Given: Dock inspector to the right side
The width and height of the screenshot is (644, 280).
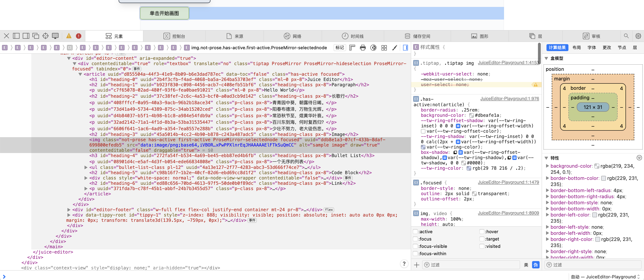Looking at the screenshot, I should point(26,36).
